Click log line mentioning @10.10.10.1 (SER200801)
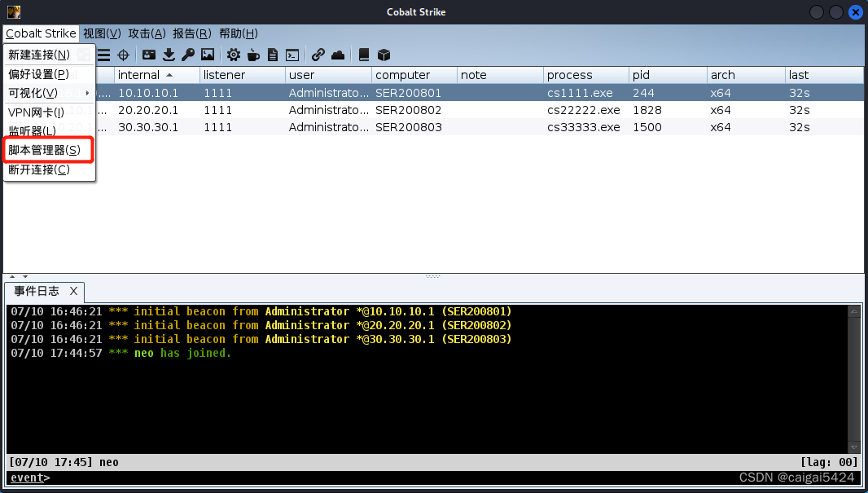The width and height of the screenshot is (868, 493). tap(261, 311)
